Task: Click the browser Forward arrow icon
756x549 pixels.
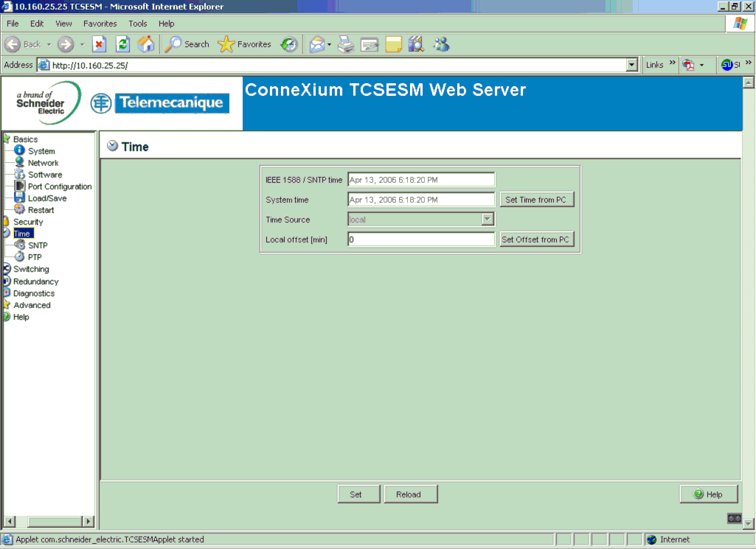Action: 66,44
